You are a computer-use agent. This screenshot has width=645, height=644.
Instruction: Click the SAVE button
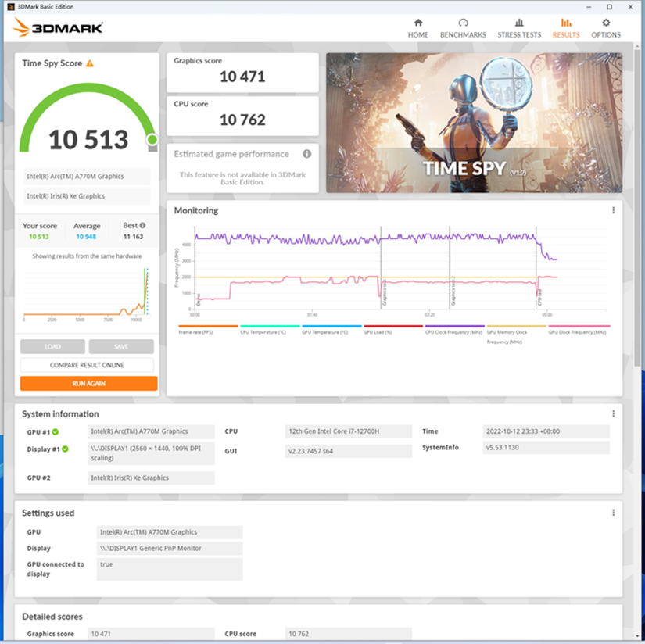(121, 346)
